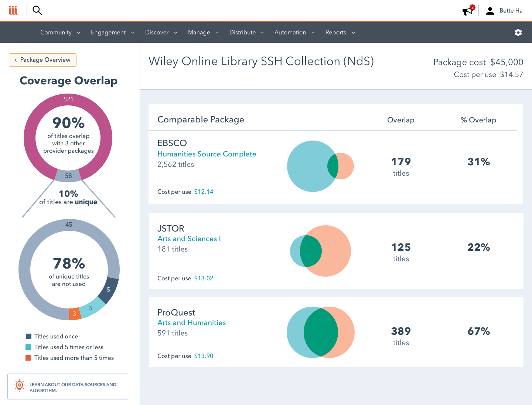Open Humanities Source Complete link
The height and width of the screenshot is (405, 532).
tap(207, 154)
